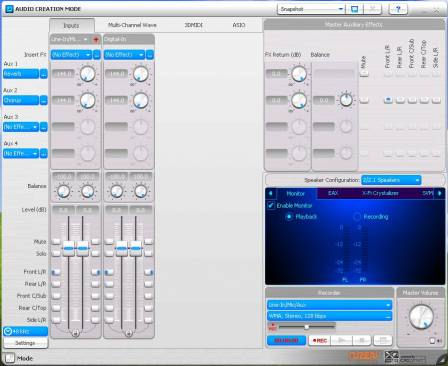The width and height of the screenshot is (448, 366).
Task: Arm recording on the Line-In/Mic strip
Action: (96, 40)
